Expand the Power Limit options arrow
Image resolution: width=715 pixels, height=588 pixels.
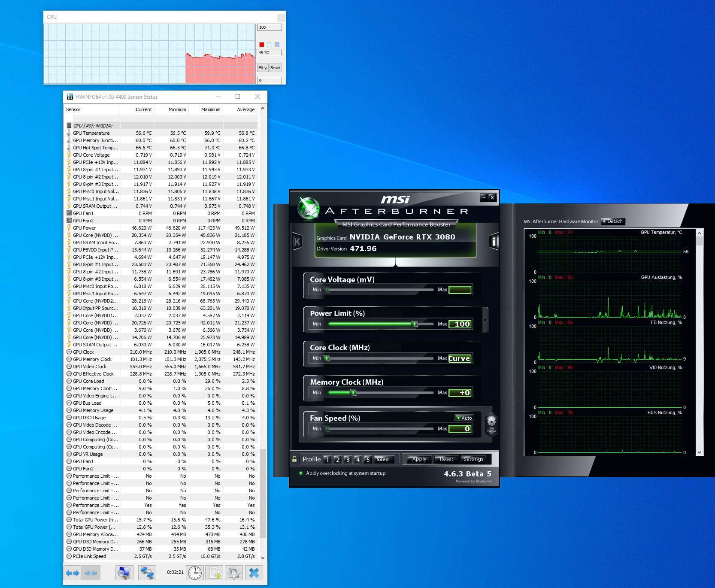(485, 320)
